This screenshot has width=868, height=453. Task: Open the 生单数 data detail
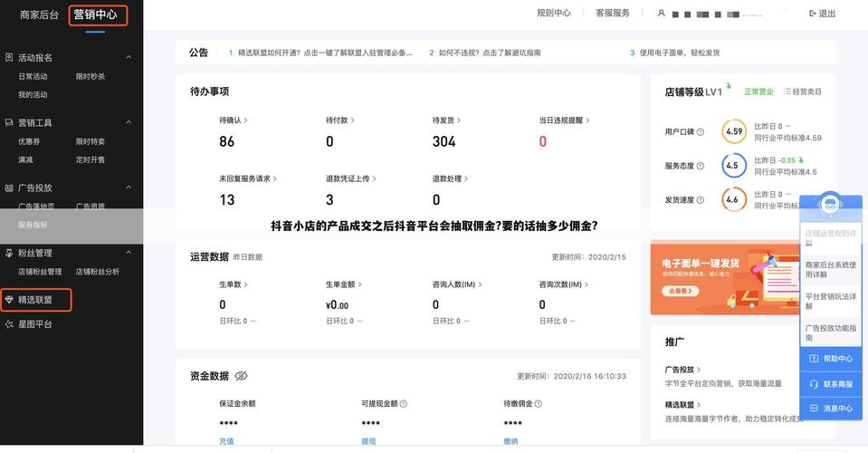233,284
